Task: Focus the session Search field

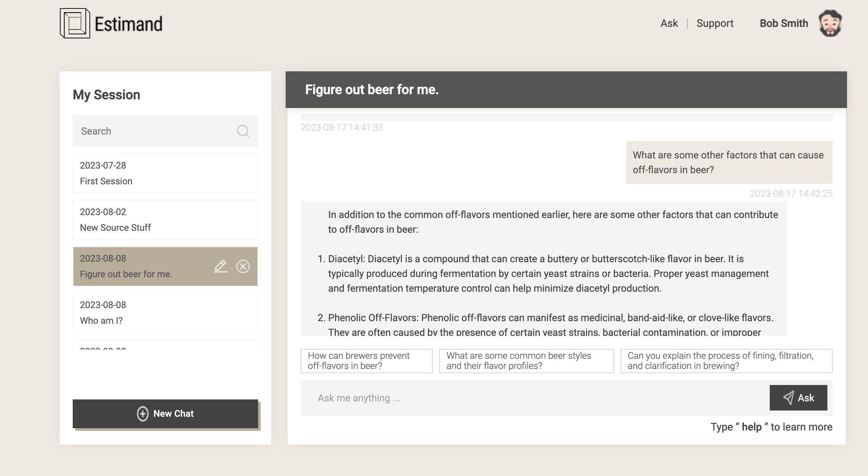Action: click(165, 131)
